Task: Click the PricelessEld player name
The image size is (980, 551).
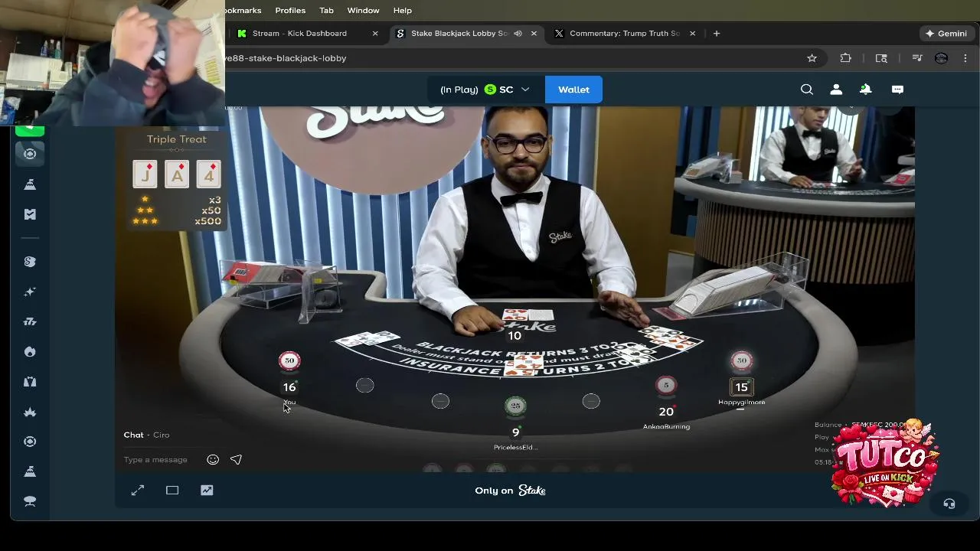Action: [x=515, y=448]
